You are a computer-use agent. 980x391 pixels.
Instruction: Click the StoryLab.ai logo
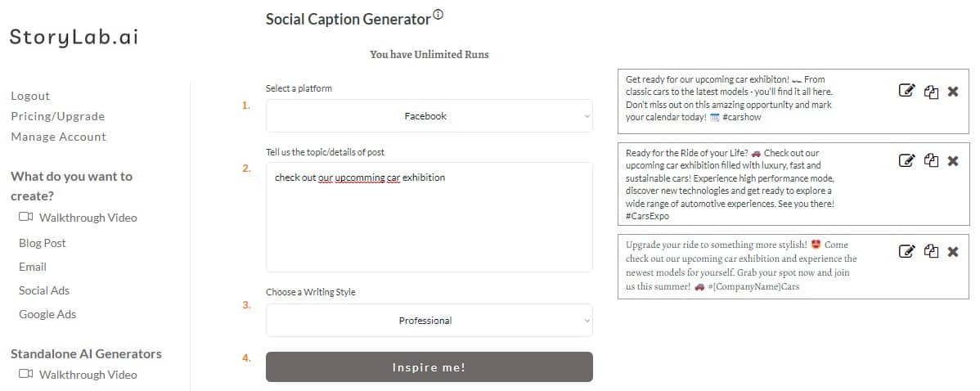[x=74, y=37]
